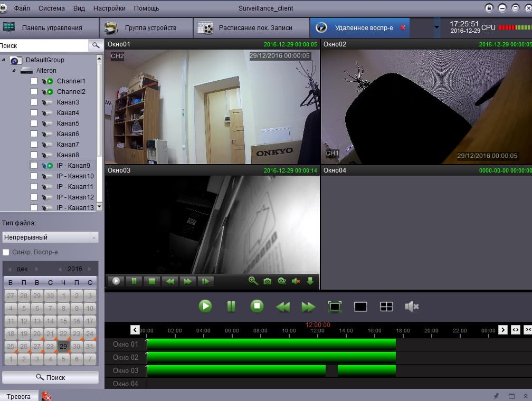Image resolution: width=532 pixels, height=401 pixels.
Task: Switch to single-window layout icon
Action: point(360,307)
